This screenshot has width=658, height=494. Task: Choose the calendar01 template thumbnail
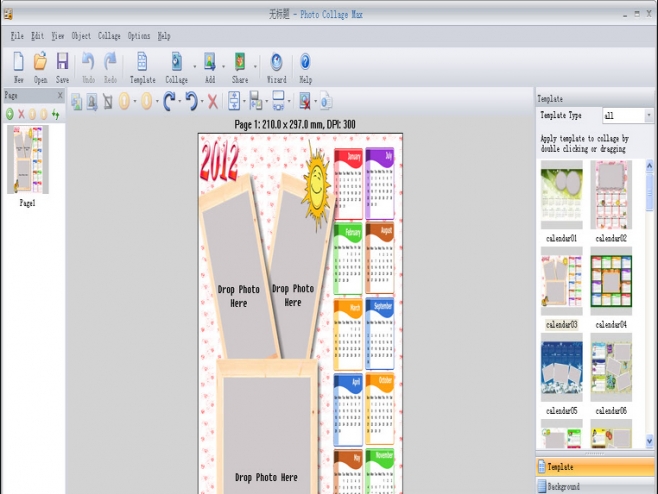pyautogui.click(x=561, y=195)
